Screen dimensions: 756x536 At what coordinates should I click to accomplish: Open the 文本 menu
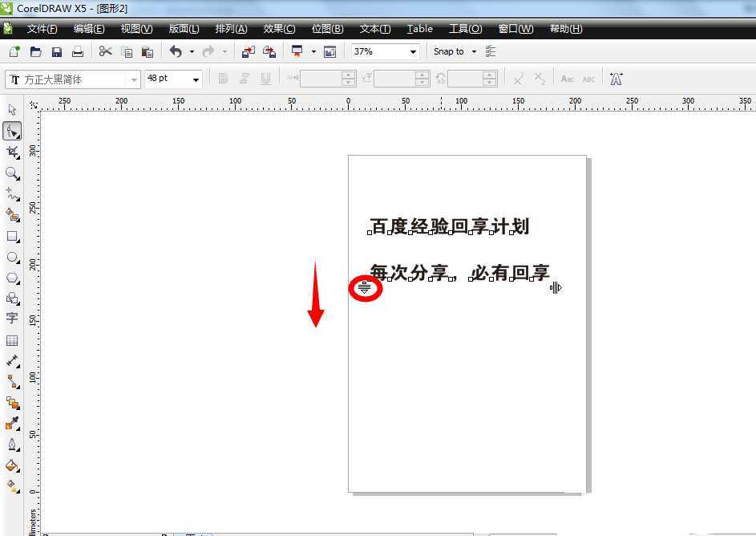pyautogui.click(x=374, y=29)
